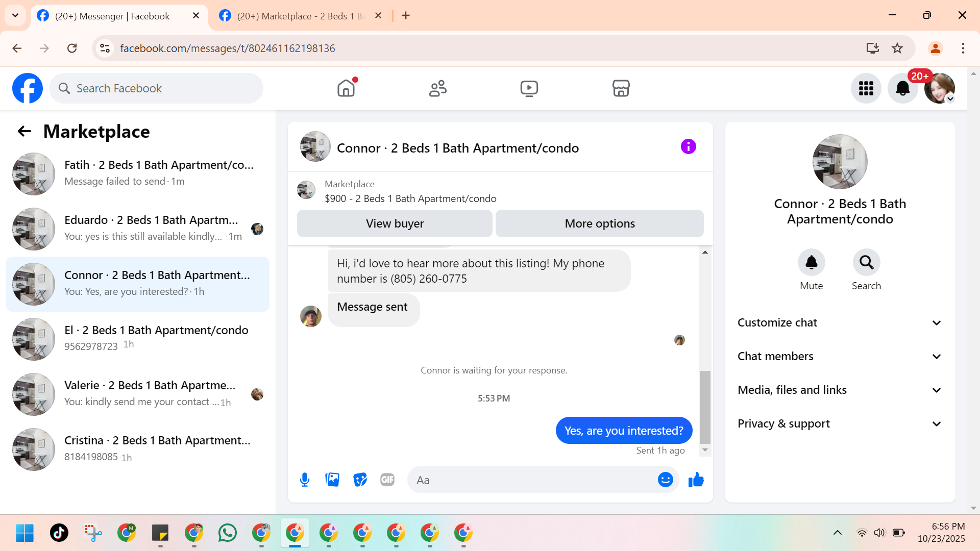980x551 pixels.
Task: Open conversation information purple icon
Action: click(x=688, y=147)
